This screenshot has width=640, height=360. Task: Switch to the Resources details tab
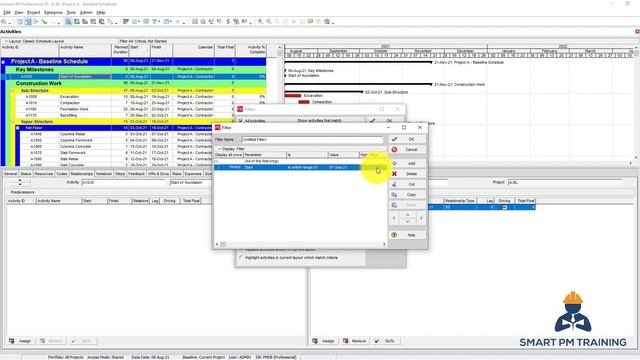[44, 174]
